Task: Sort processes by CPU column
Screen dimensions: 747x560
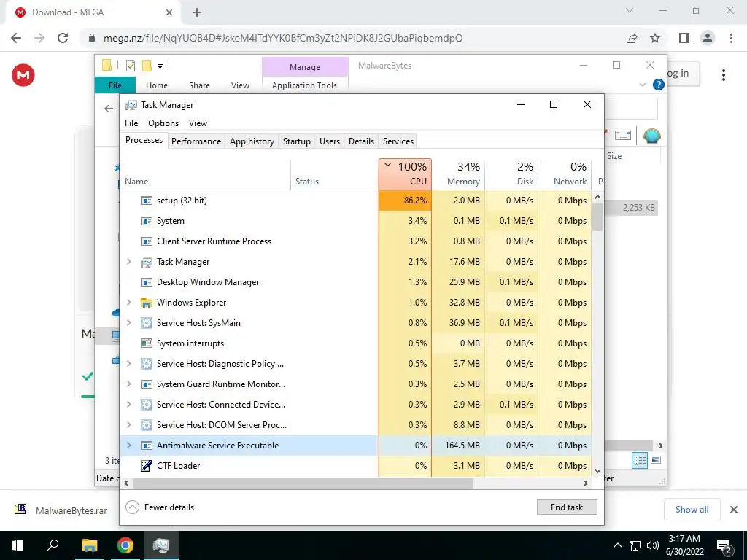Action: [x=406, y=174]
